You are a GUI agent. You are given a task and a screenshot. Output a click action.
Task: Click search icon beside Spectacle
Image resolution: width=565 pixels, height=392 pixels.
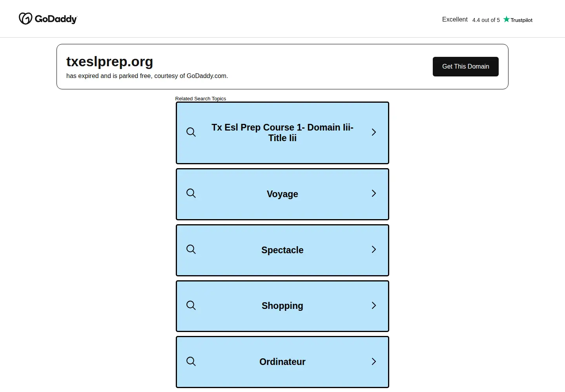[191, 249]
